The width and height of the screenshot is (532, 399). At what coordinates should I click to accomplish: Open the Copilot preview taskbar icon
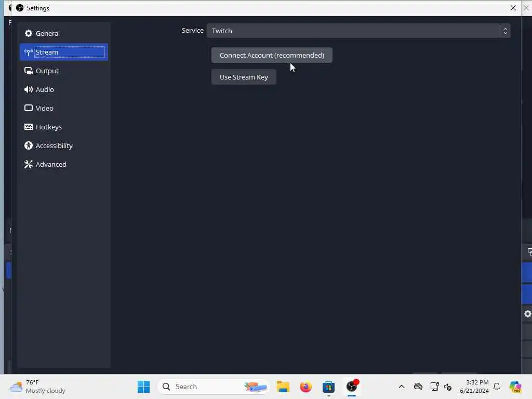click(x=515, y=387)
